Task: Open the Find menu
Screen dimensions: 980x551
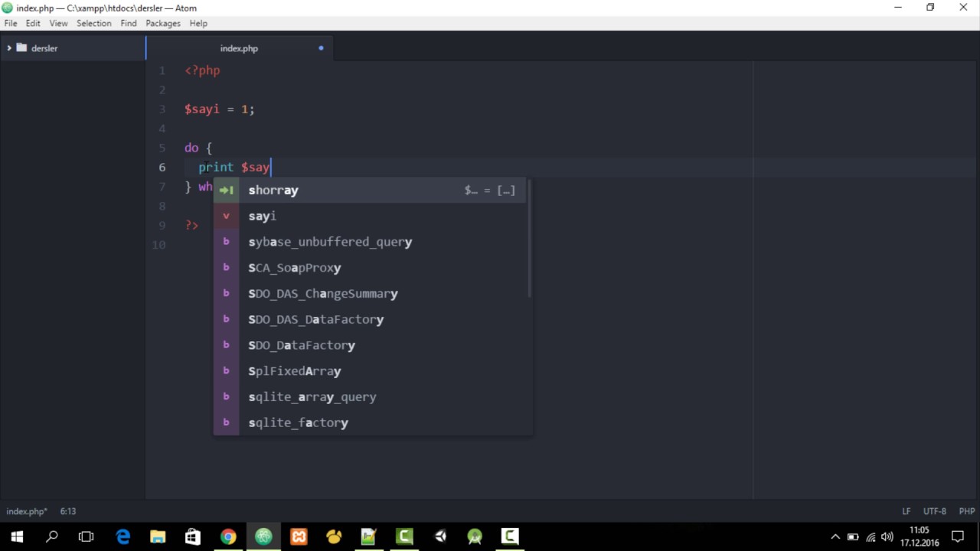Action: (129, 24)
